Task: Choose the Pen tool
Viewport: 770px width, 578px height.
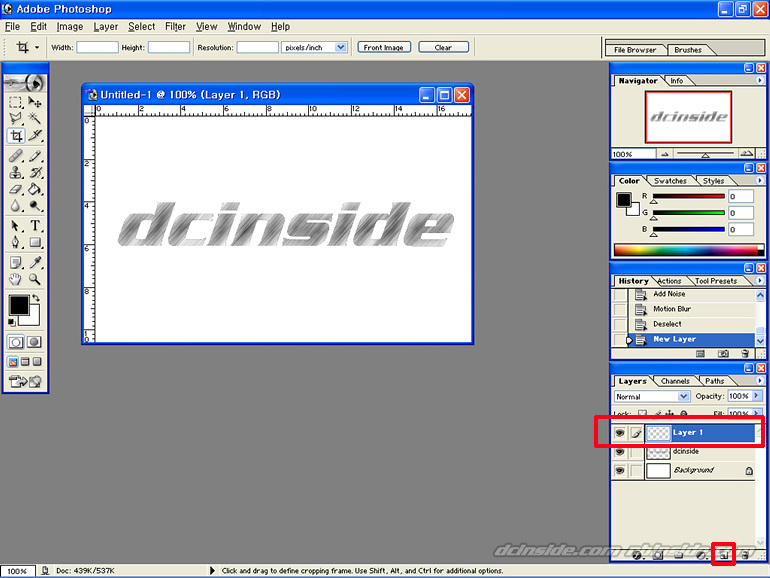Action: coord(16,243)
